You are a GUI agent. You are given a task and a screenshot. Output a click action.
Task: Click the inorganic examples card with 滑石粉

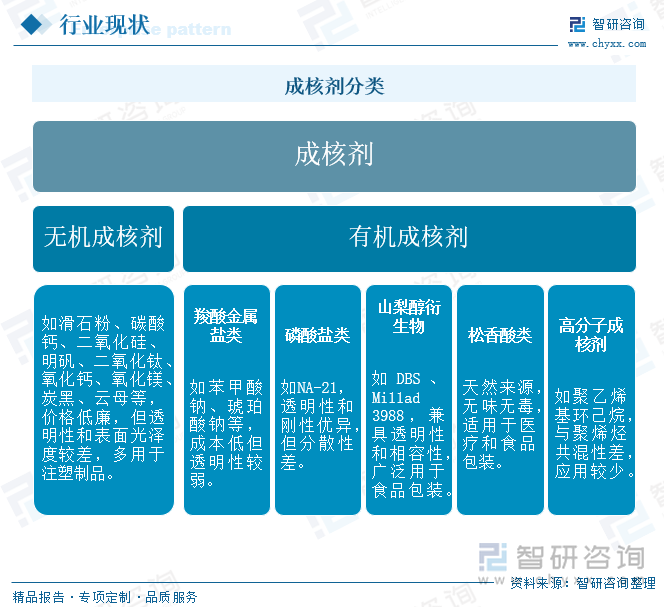coord(104,400)
